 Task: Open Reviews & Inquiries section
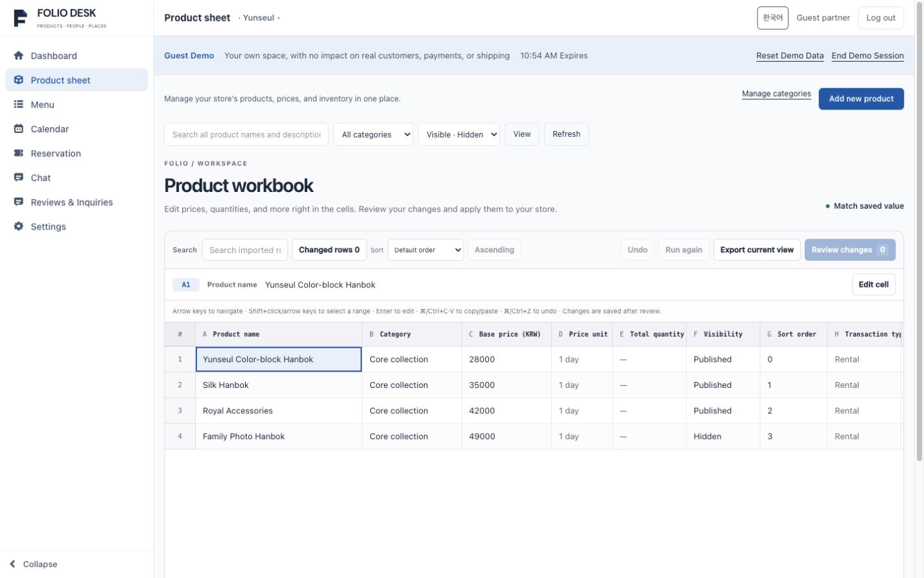point(77,202)
